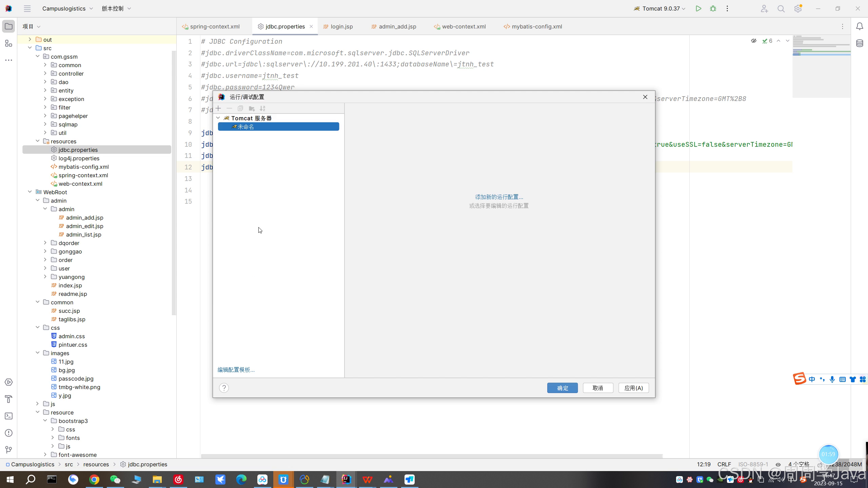Run Tomcat with the green play icon
Screen dimensions: 868x488
(698, 9)
